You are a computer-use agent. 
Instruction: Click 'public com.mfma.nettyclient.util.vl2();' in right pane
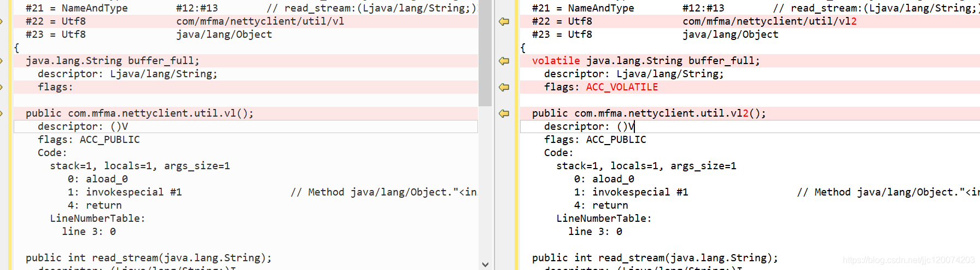point(649,113)
